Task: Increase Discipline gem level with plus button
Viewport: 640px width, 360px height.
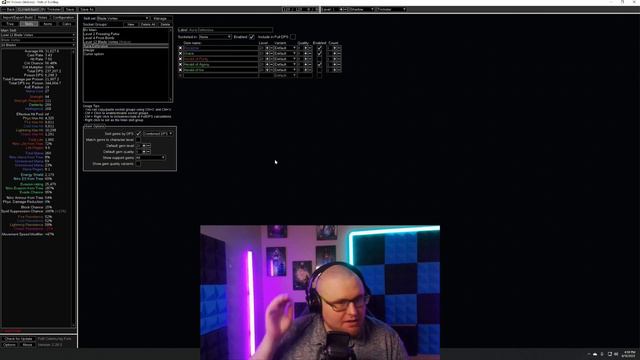Action: [x=267, y=48]
